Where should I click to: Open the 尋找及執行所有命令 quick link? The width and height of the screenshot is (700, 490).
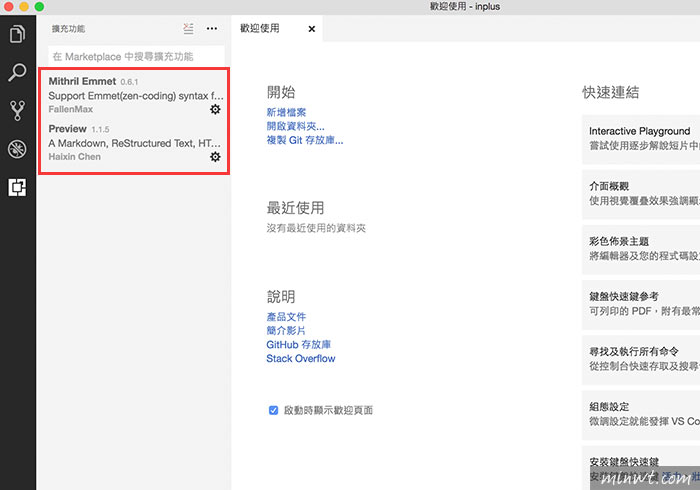pyautogui.click(x=641, y=360)
